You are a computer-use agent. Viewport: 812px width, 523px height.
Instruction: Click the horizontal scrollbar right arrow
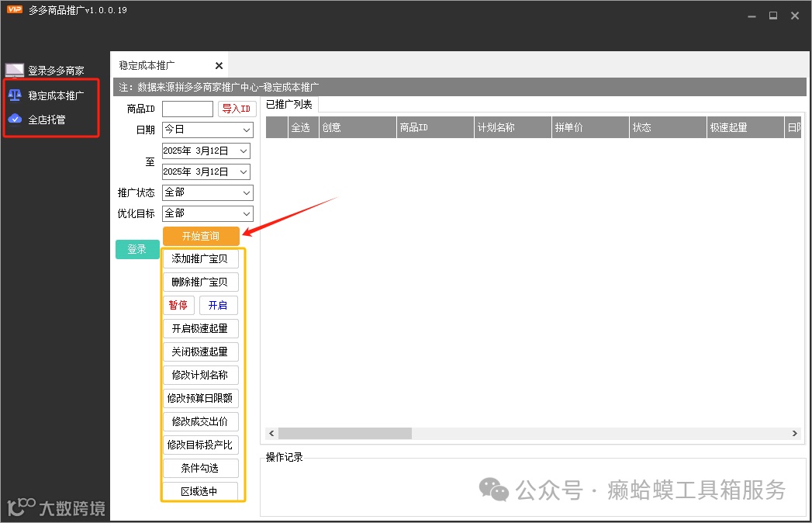coord(795,433)
